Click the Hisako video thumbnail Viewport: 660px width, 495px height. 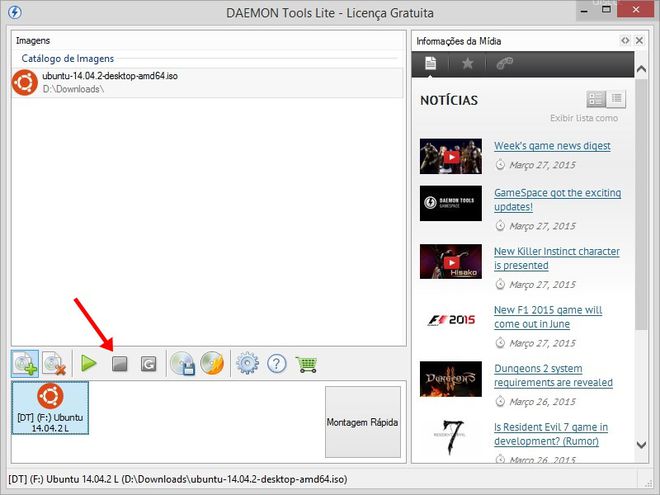tap(451, 261)
